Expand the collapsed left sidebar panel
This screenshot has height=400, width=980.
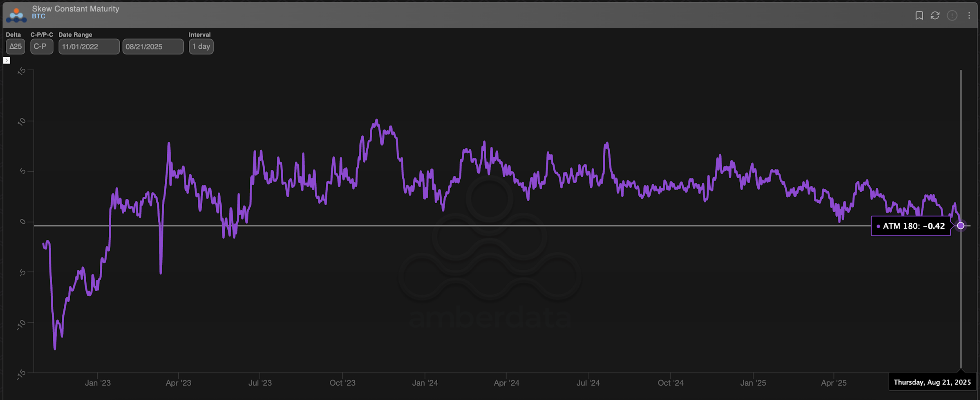point(7,60)
